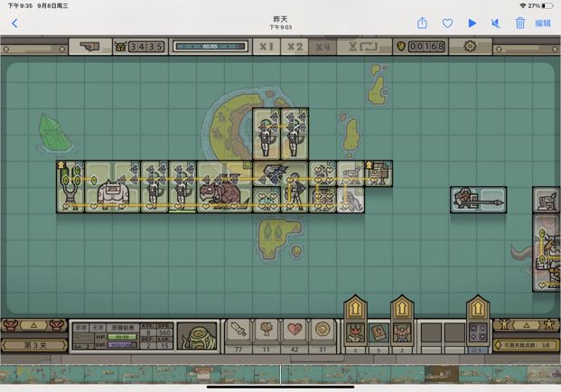Tap the blue 编辑 edit button
Image resolution: width=561 pixels, height=392 pixels.
click(x=543, y=23)
